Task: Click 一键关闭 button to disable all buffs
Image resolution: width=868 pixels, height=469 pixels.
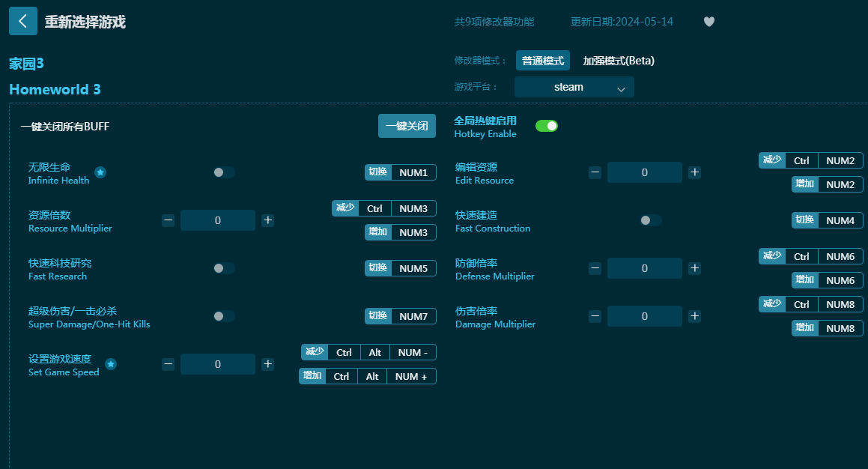Action: click(x=407, y=126)
